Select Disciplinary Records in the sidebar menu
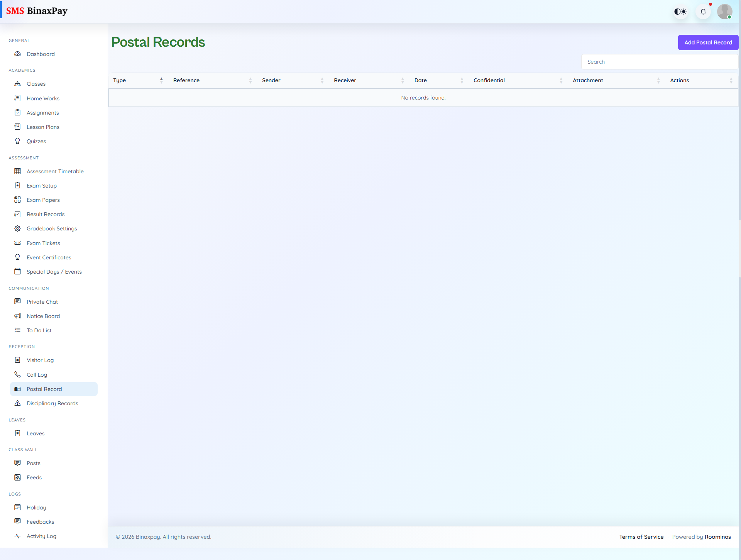Image resolution: width=741 pixels, height=560 pixels. pyautogui.click(x=52, y=403)
